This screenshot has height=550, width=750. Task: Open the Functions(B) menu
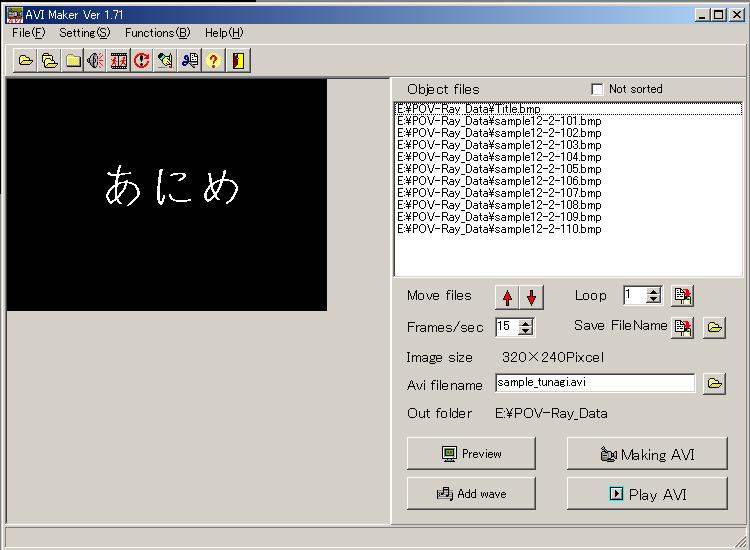point(157,33)
